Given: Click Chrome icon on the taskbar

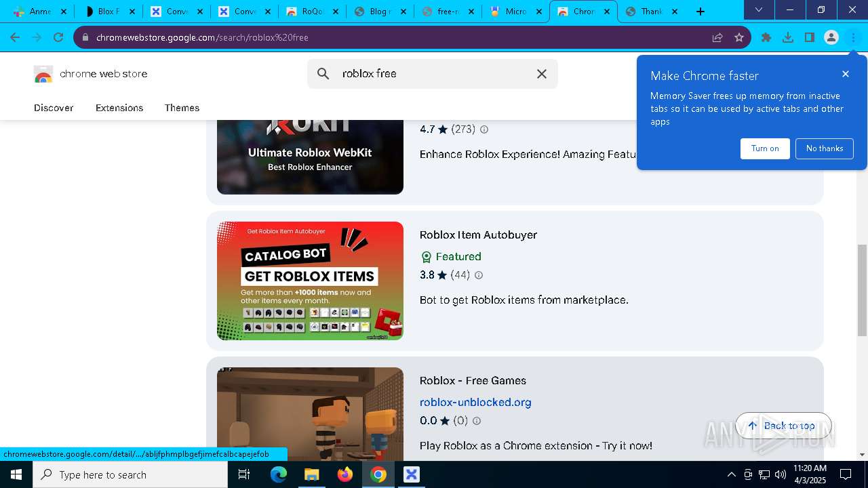Looking at the screenshot, I should tap(378, 474).
